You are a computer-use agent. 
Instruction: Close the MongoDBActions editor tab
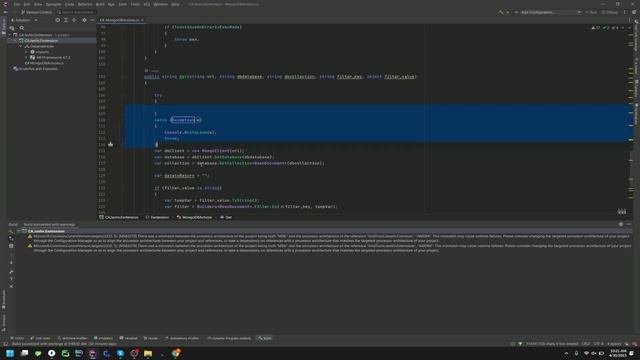point(142,20)
